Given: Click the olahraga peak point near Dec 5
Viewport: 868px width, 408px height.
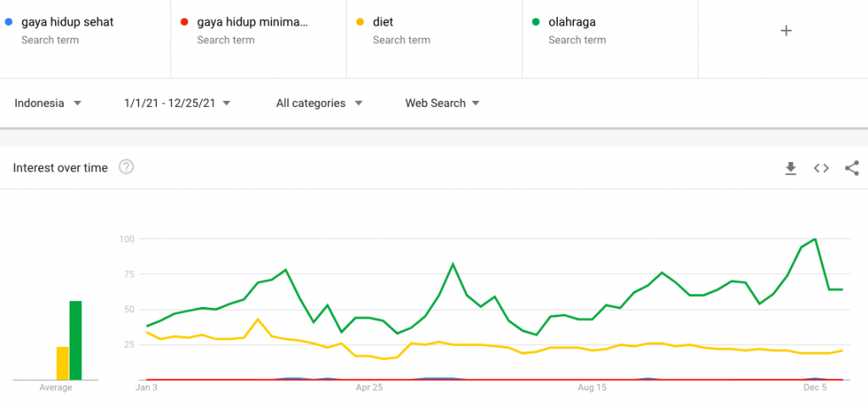Looking at the screenshot, I should click(x=815, y=239).
